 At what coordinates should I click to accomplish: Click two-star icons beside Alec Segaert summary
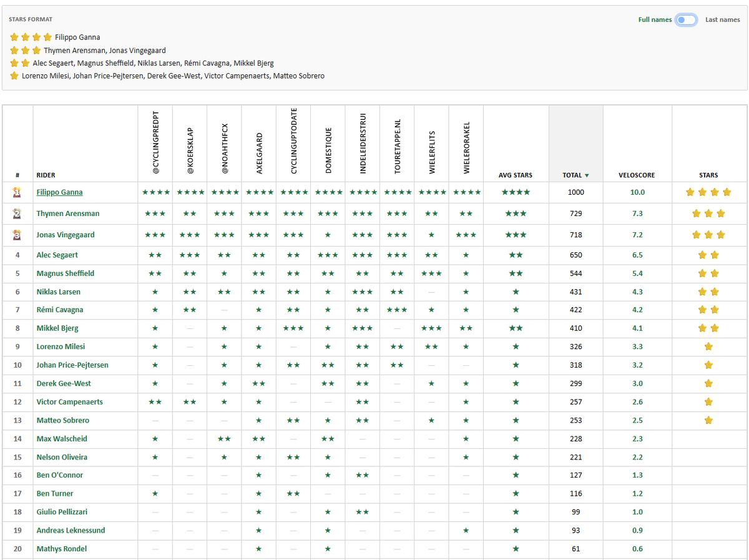(20, 63)
